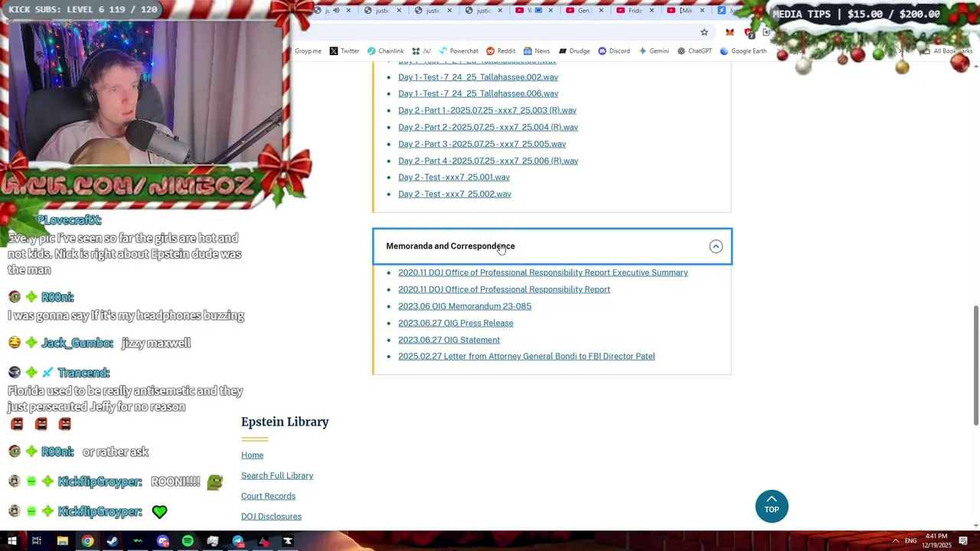The width and height of the screenshot is (980, 551).
Task: Open 2020.11 DOJ Office of Professional Responsibility Report
Action: coord(504,289)
